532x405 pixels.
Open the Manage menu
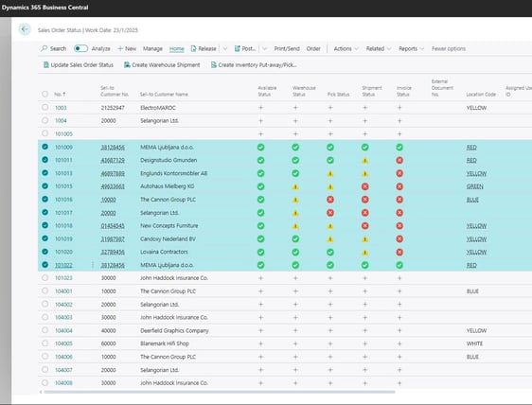[152, 48]
